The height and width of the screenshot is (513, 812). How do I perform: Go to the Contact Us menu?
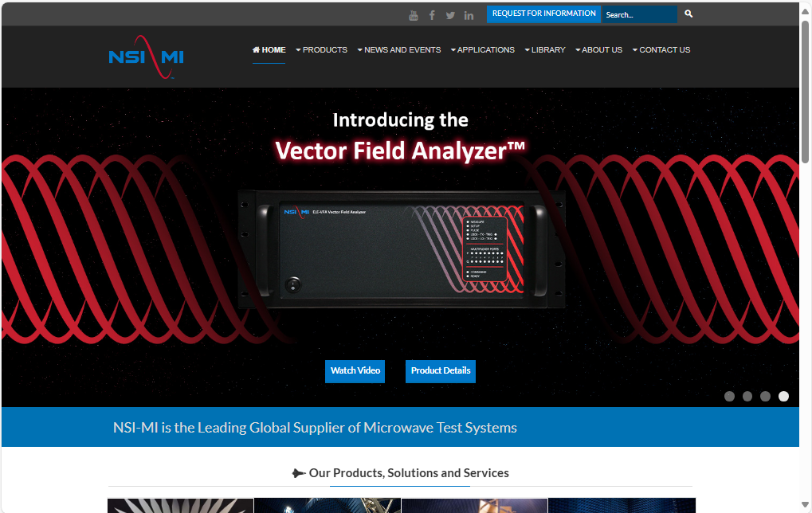coord(661,49)
